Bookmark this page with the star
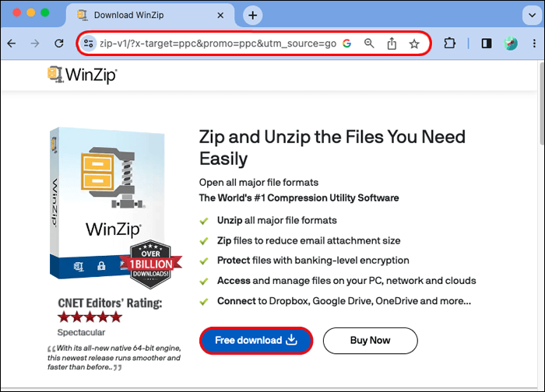 coord(414,44)
